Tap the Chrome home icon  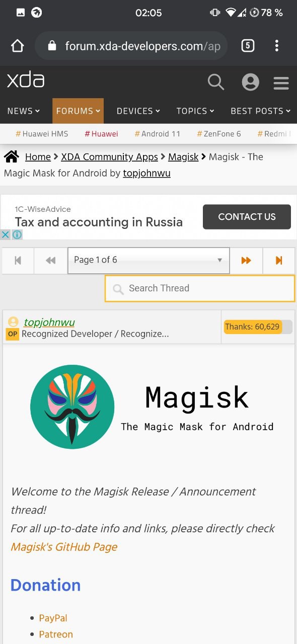click(x=18, y=46)
